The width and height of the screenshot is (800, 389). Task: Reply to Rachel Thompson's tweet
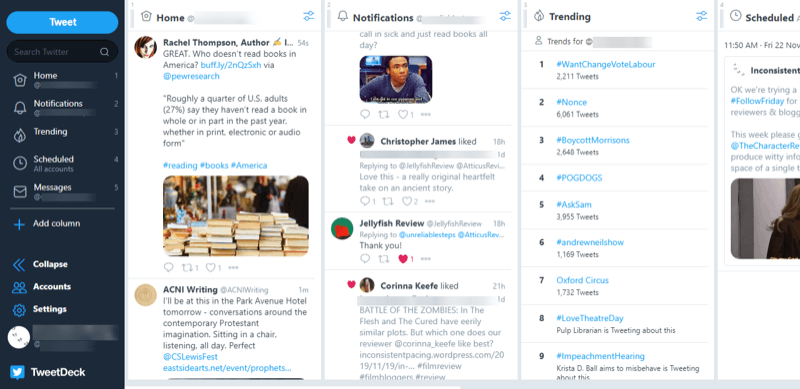click(168, 268)
